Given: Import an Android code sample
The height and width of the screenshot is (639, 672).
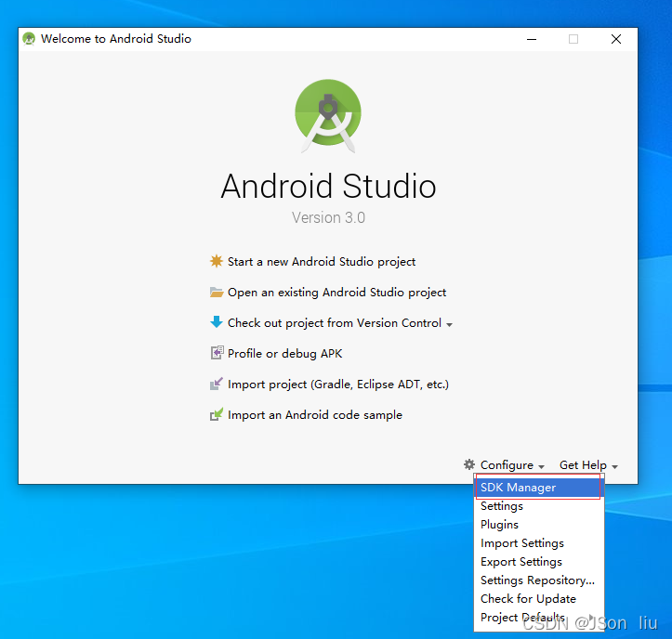Looking at the screenshot, I should point(315,415).
